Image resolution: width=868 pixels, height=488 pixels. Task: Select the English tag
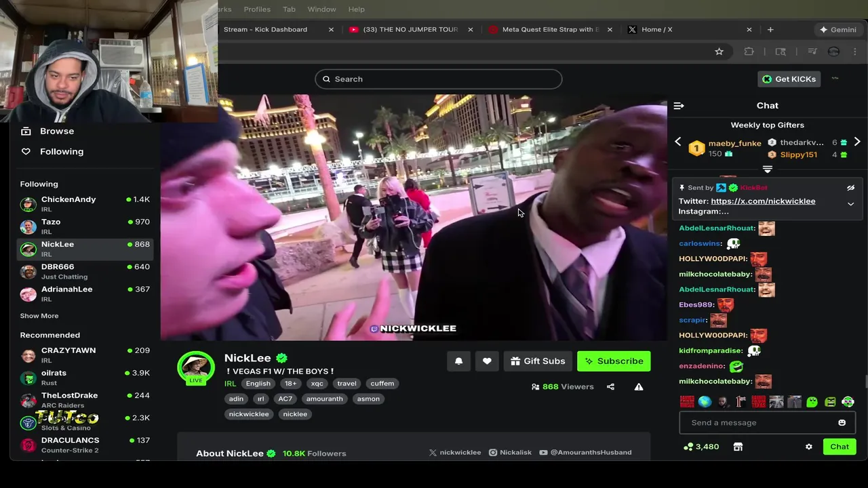click(258, 384)
